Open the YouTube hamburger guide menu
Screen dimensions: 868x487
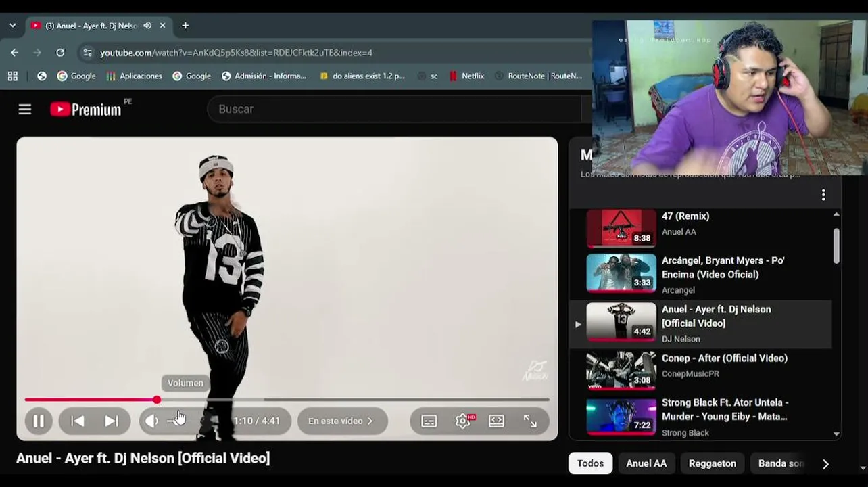pos(25,109)
